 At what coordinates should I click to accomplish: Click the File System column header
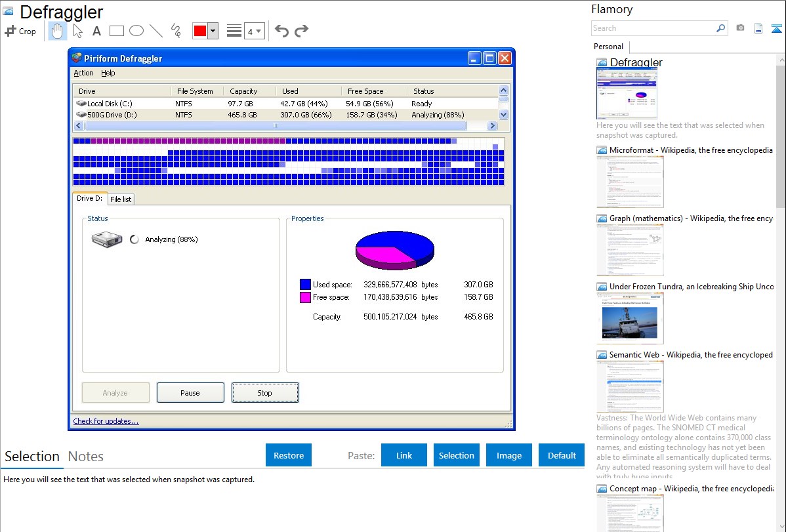197,91
